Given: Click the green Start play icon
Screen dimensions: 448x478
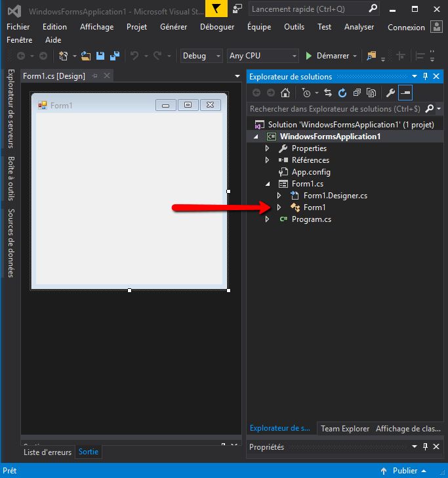Looking at the screenshot, I should (308, 56).
